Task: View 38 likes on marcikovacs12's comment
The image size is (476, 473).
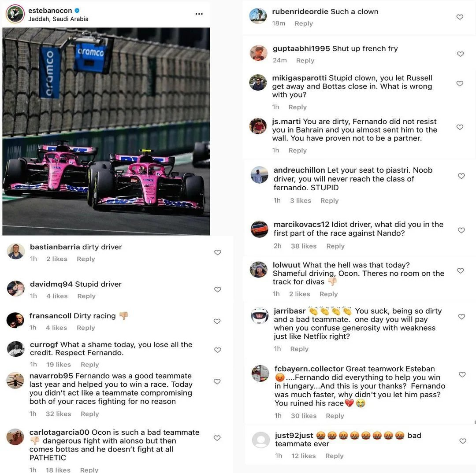Action: tap(304, 246)
